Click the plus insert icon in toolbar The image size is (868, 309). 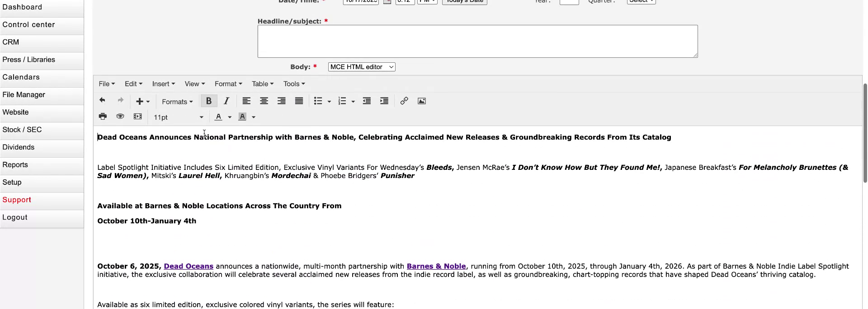point(140,101)
